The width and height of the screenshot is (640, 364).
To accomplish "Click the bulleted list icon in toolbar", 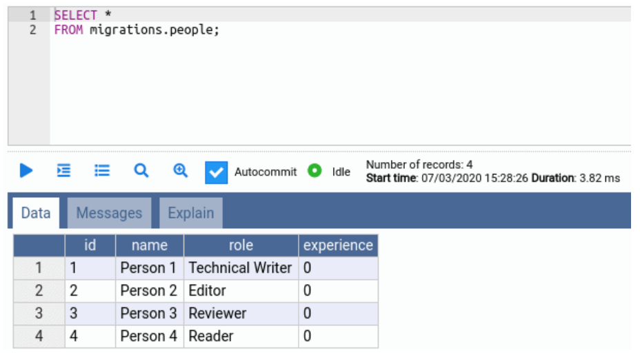I will click(x=102, y=170).
